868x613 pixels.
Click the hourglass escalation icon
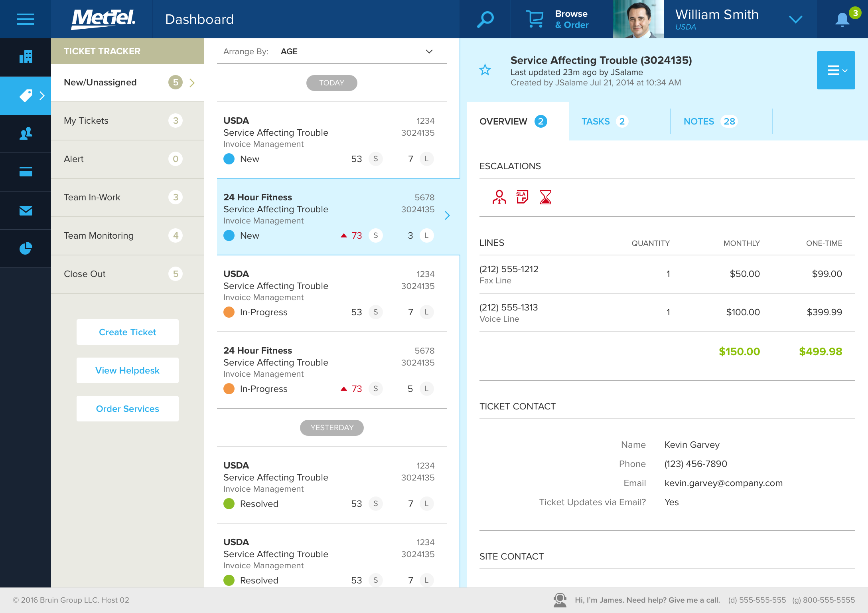coord(545,197)
